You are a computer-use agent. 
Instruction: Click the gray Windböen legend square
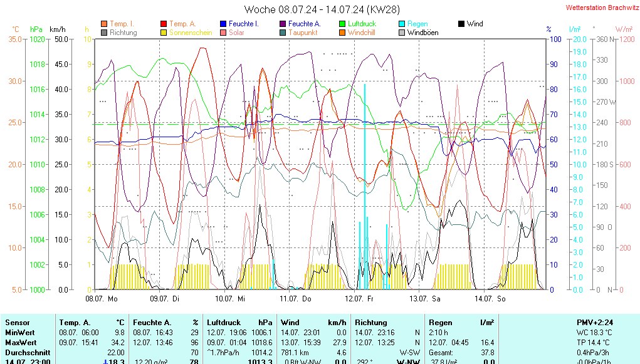tap(402, 33)
